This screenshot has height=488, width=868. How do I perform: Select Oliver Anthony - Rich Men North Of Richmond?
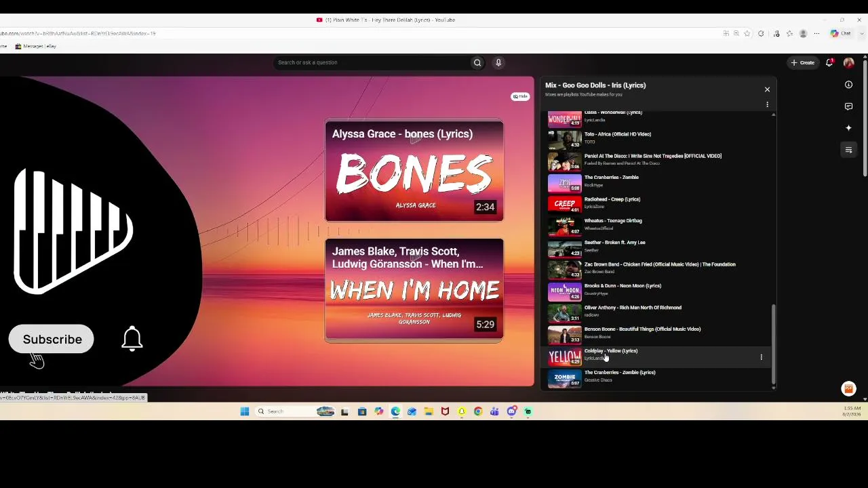pyautogui.click(x=658, y=312)
